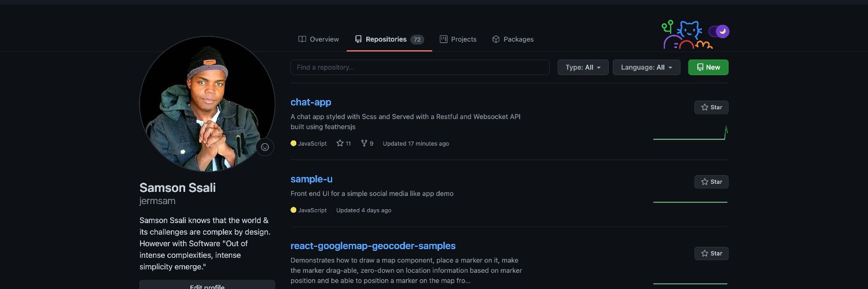Screen dimensions: 868x289
Task: Click the Samson Ssali profile avatar
Action: pos(207,104)
